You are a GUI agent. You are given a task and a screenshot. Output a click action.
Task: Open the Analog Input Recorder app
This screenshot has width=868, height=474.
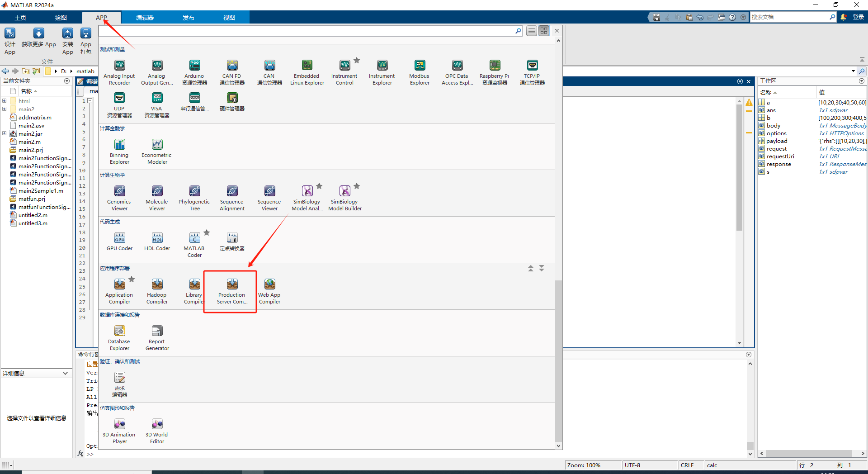coord(119,72)
